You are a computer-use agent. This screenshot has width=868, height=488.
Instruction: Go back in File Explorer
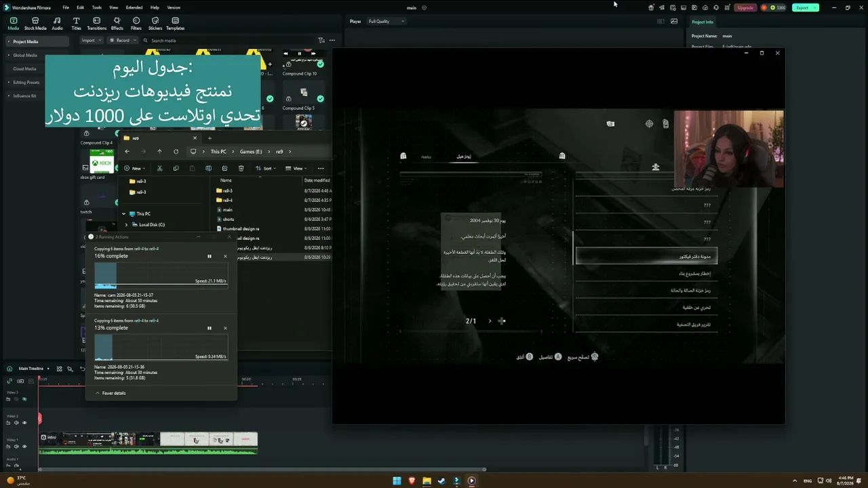click(127, 152)
